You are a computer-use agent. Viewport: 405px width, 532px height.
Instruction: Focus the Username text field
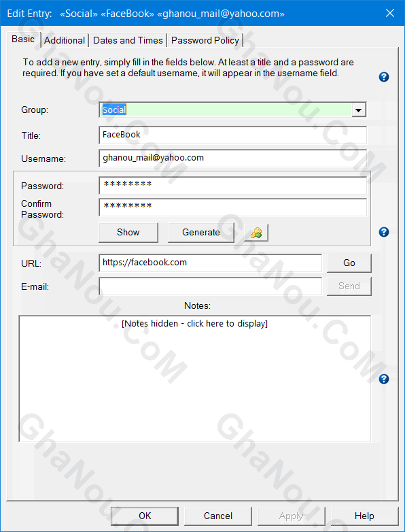233,158
